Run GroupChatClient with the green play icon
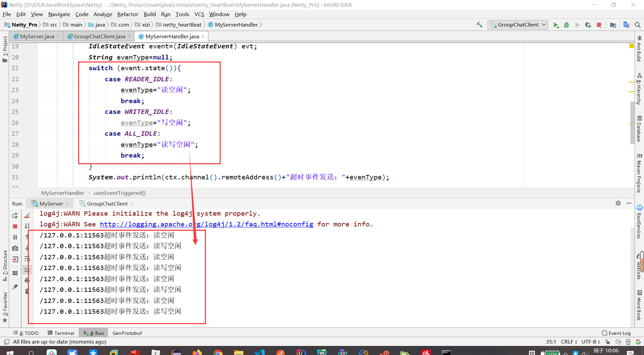The width and height of the screenshot is (644, 355). [556, 25]
